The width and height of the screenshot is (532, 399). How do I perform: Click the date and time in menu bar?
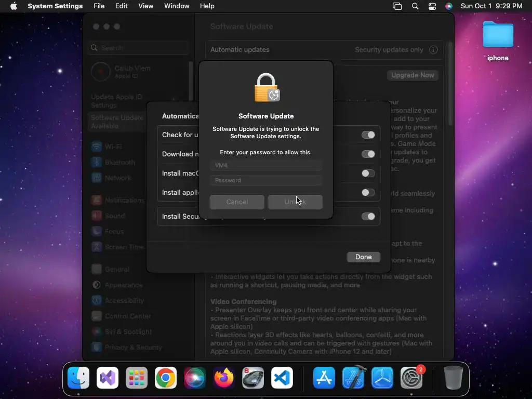tap(491, 6)
